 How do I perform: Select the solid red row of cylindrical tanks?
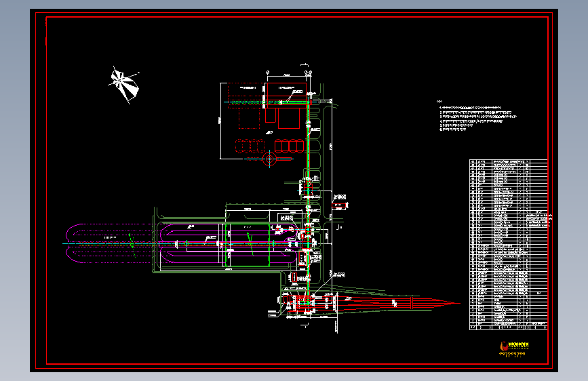(x=289, y=146)
